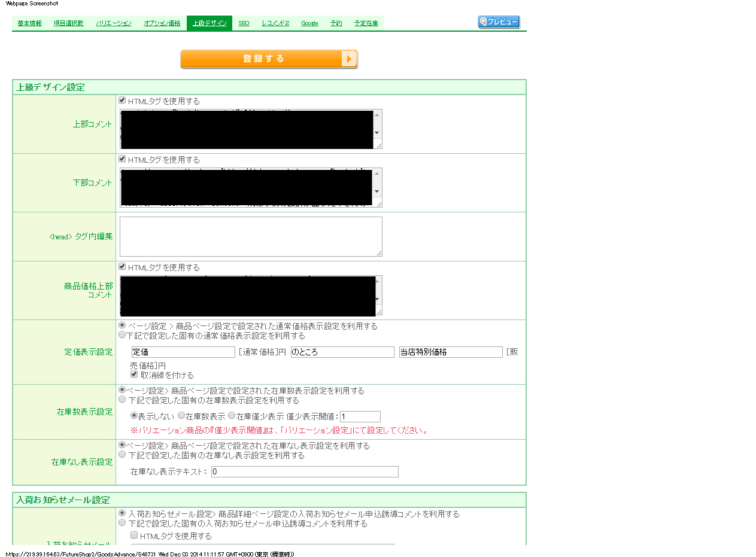Viewport: 756px width, 557px height.
Task: Choose the 在庫数表示 radio option
Action: click(181, 416)
